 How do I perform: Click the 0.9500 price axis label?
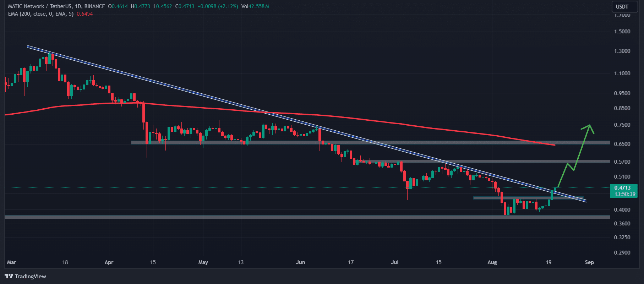[x=622, y=93]
